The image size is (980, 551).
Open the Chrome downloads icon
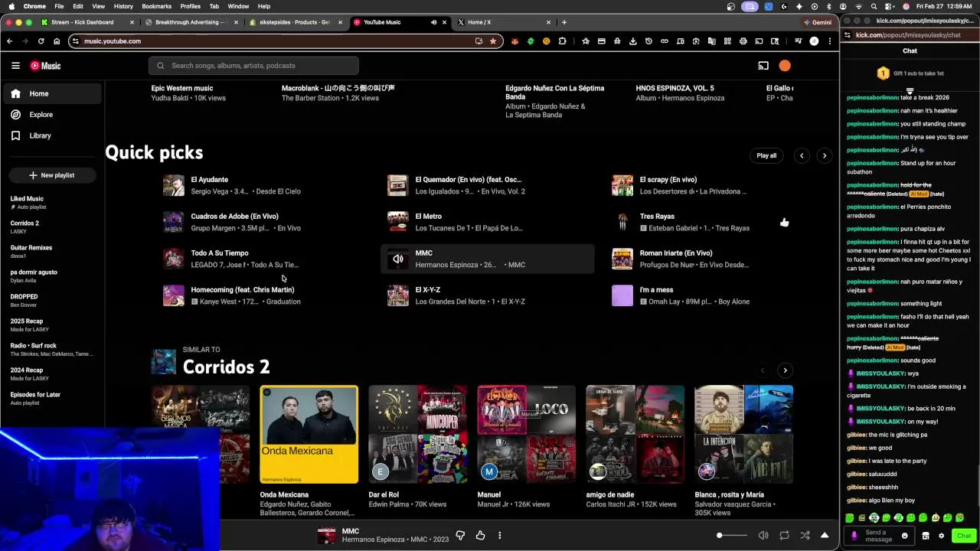(x=632, y=41)
